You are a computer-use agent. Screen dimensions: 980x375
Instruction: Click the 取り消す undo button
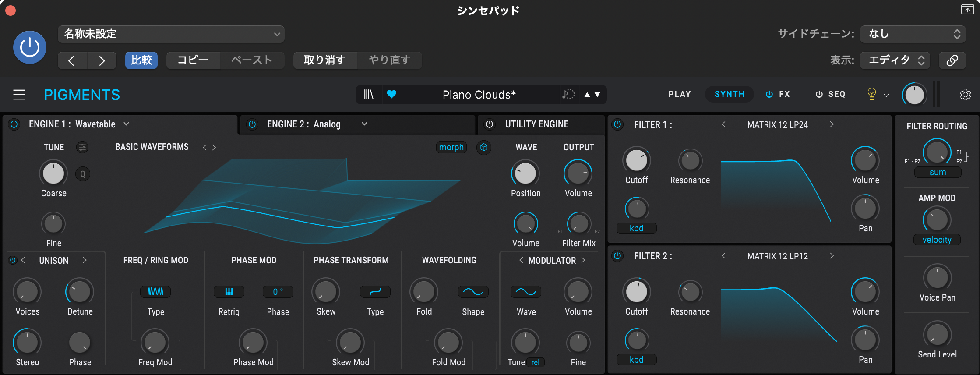pyautogui.click(x=325, y=60)
